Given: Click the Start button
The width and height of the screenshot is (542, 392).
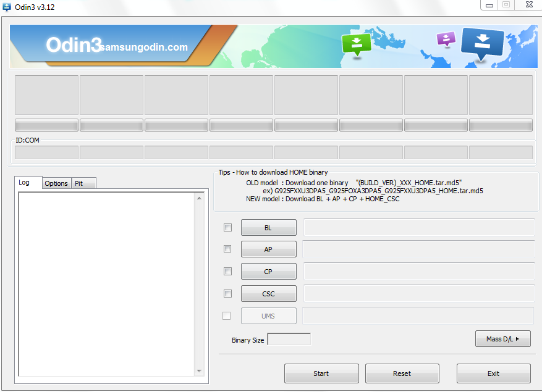Looking at the screenshot, I should tap(321, 373).
